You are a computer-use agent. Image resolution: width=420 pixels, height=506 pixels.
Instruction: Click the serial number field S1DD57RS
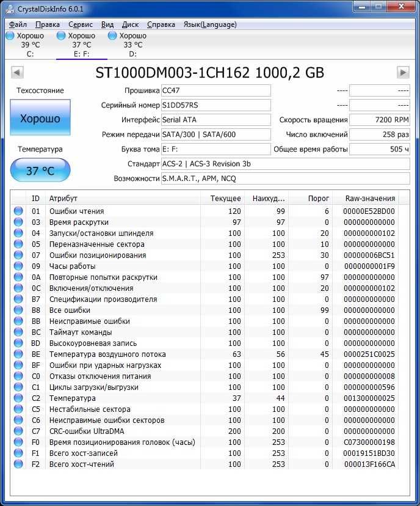click(x=215, y=105)
